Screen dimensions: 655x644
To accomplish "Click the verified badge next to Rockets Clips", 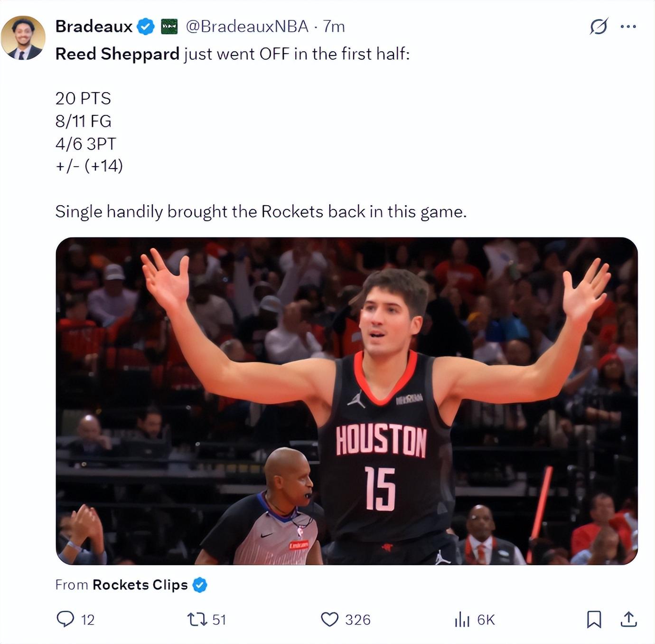I will click(x=200, y=585).
